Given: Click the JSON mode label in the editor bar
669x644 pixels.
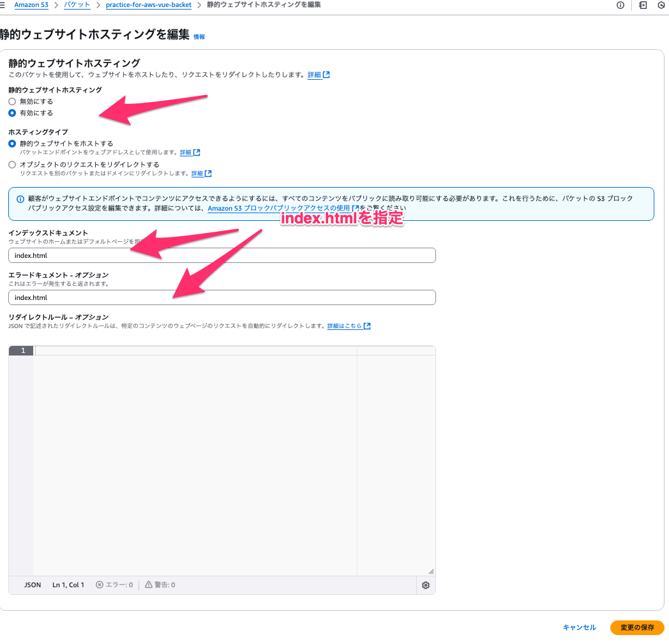Looking at the screenshot, I should [x=32, y=585].
